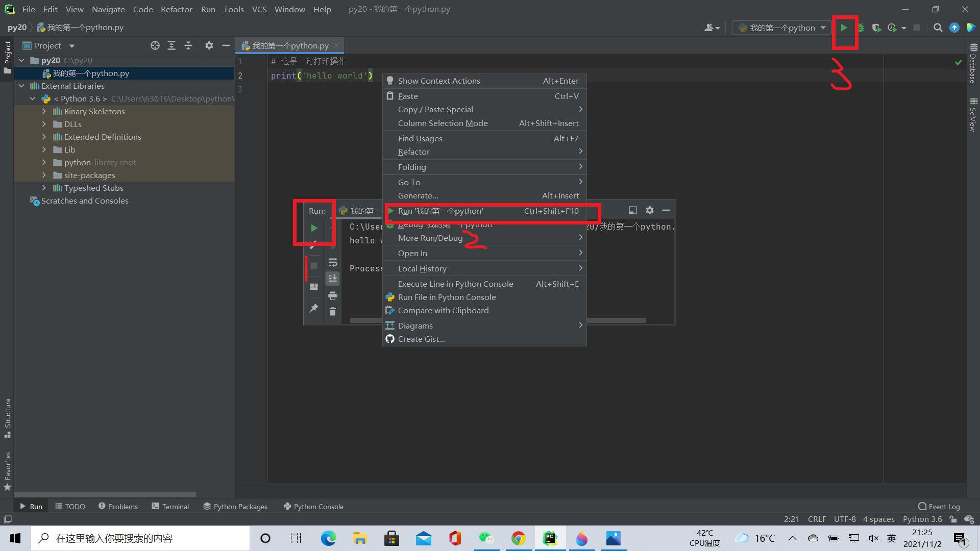Expand the Binary Skeletons tree node
The image size is (980, 551).
(x=44, y=111)
